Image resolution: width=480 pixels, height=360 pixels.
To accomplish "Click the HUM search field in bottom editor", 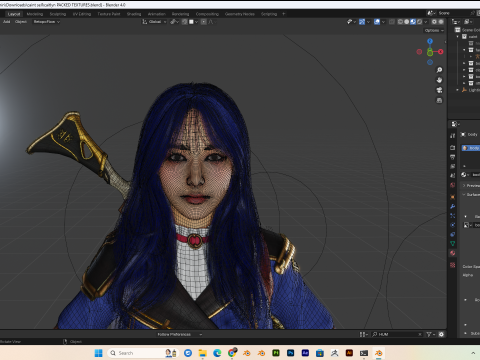I will [397, 334].
